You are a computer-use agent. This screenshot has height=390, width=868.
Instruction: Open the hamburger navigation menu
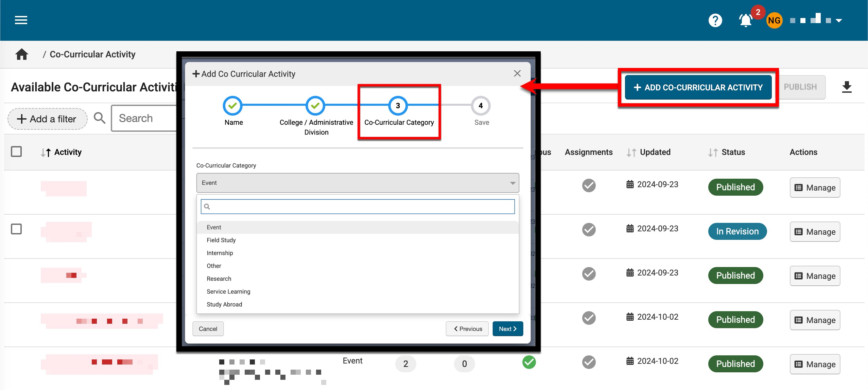pos(21,20)
